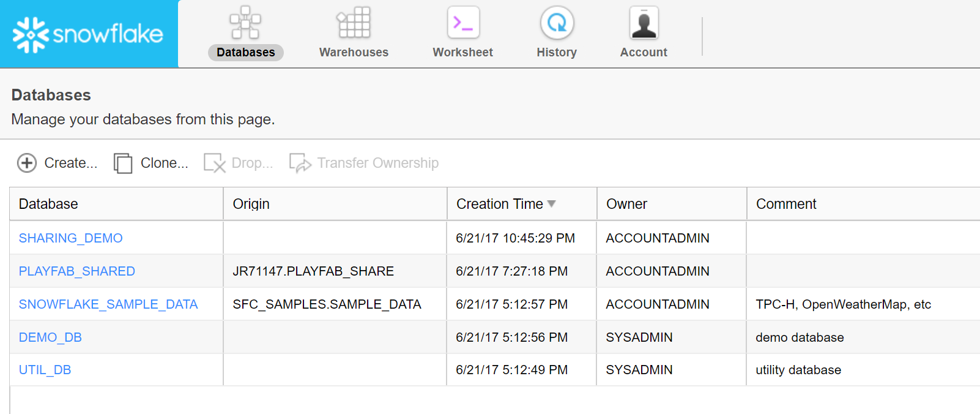
Task: Open the SHARING_DEMO database link
Action: 70,238
